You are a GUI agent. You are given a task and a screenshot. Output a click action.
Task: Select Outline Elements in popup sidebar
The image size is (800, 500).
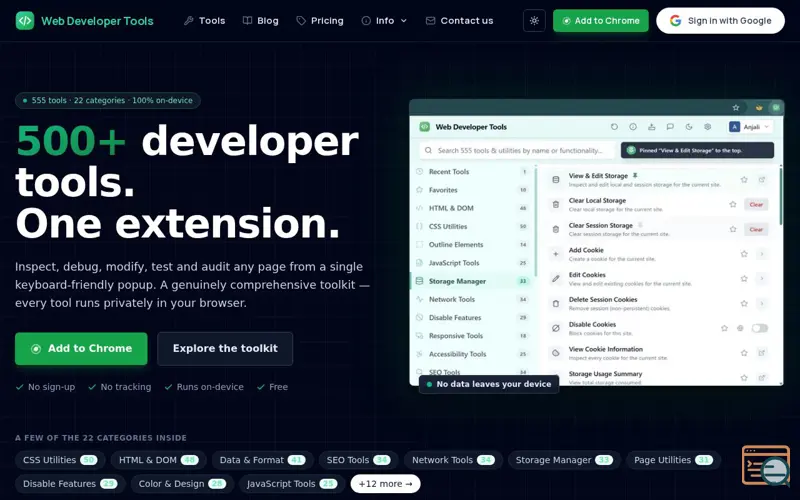(472, 245)
